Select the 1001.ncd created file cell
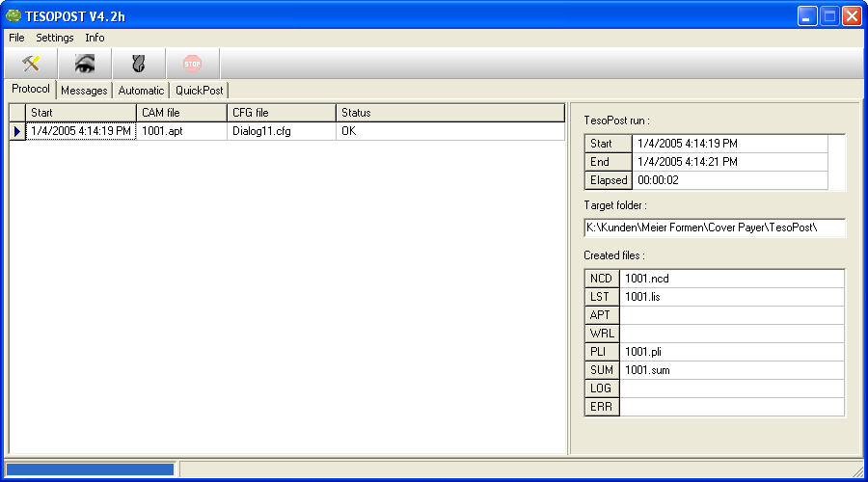The image size is (868, 482). [x=731, y=279]
